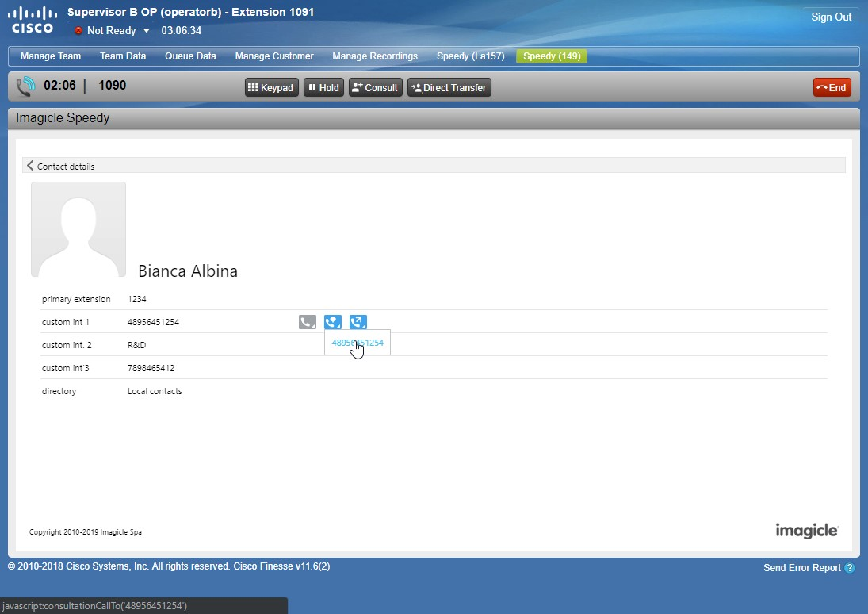Click the Imagicle logo
868x614 pixels.
[x=807, y=531]
